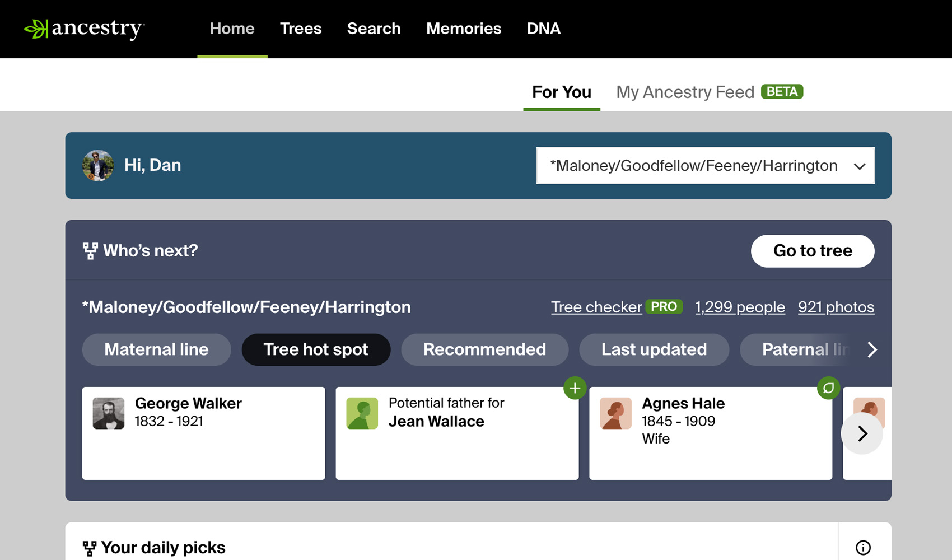Click the green hint icon on Agnes Hale card

[828, 388]
